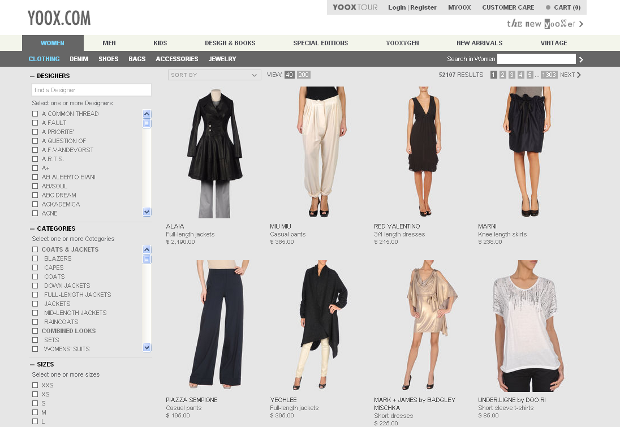Open the RED VALENTINO dress thumbnail
Viewport: 620px width, 427px height.
pos(423,152)
